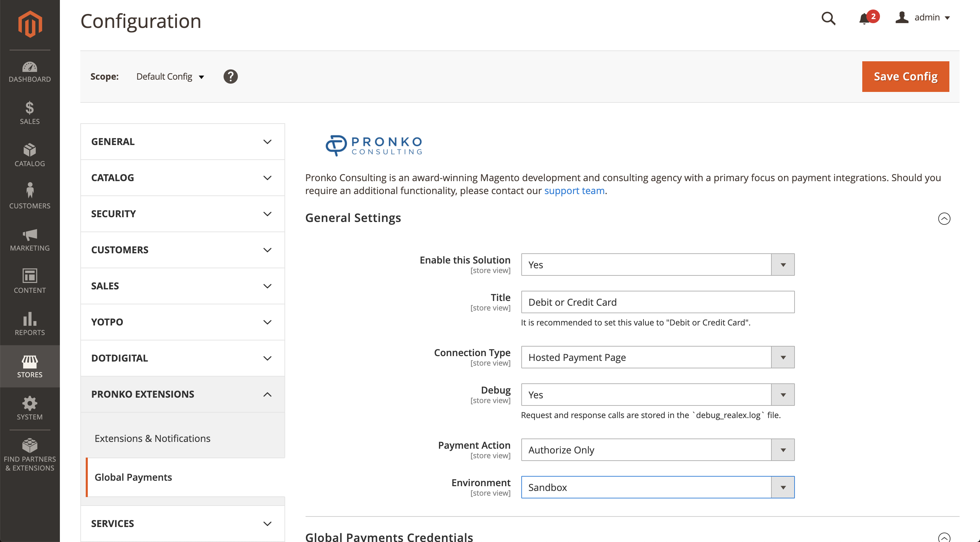Collapse the General Settings panel via its chevron
Viewport: 980px width, 542px height.
[x=944, y=219]
